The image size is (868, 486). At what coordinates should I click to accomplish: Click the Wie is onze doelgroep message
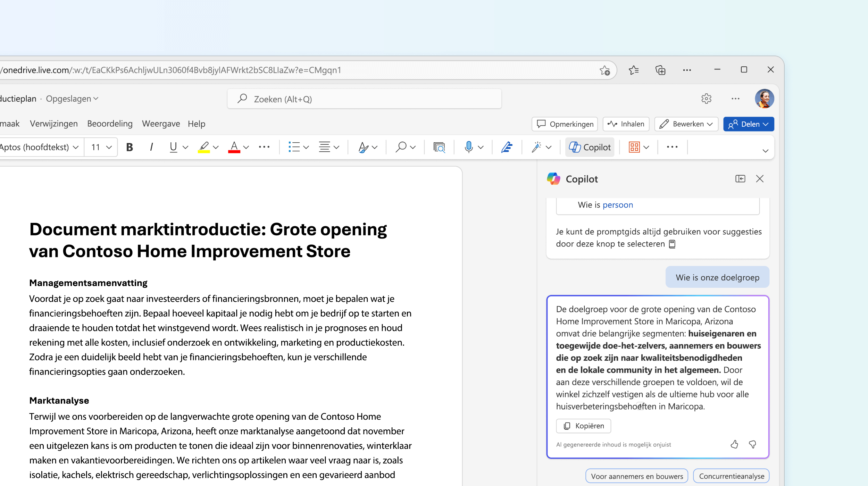point(717,277)
